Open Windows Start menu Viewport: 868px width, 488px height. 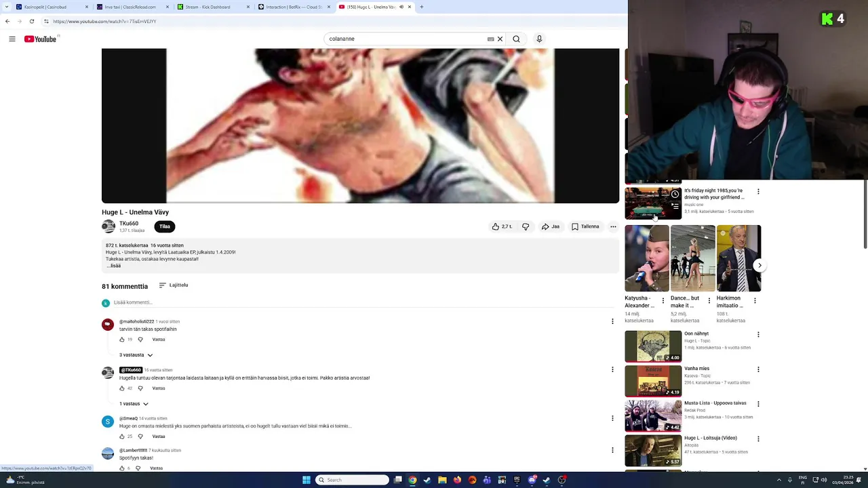point(307,480)
